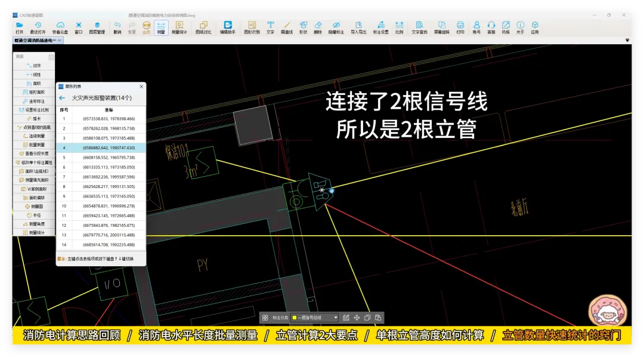Screen dimensions: 644x357
Task: Select row 5 coordinate 6608158.552
Action: pyautogui.click(x=101, y=158)
